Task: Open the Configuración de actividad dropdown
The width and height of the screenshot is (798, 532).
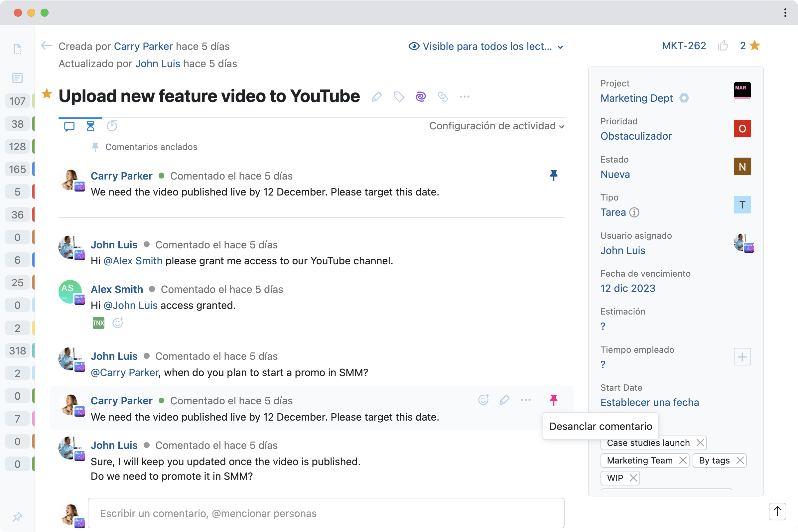Action: pos(496,126)
